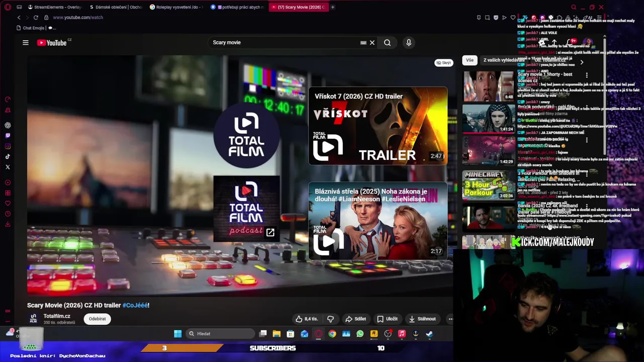Open options for Banda (2026) video
Image resolution: width=644 pixels, height=362 pixels.
pos(587,206)
